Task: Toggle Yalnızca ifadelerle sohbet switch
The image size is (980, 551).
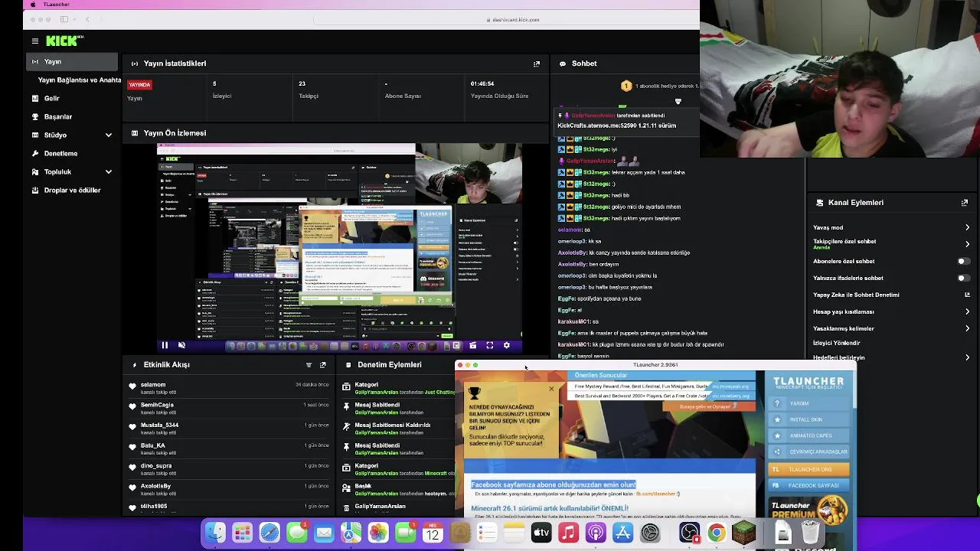Action: coord(962,279)
